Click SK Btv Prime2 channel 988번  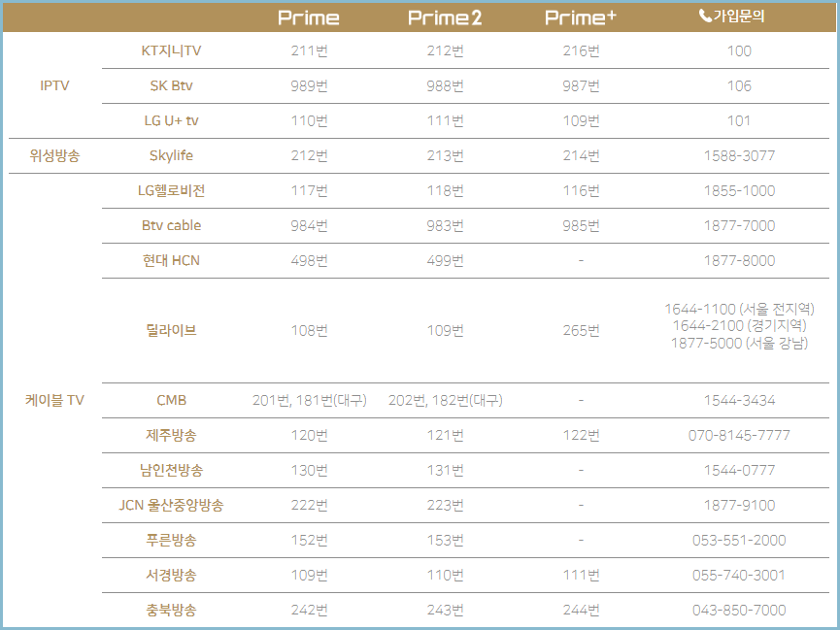(x=445, y=85)
